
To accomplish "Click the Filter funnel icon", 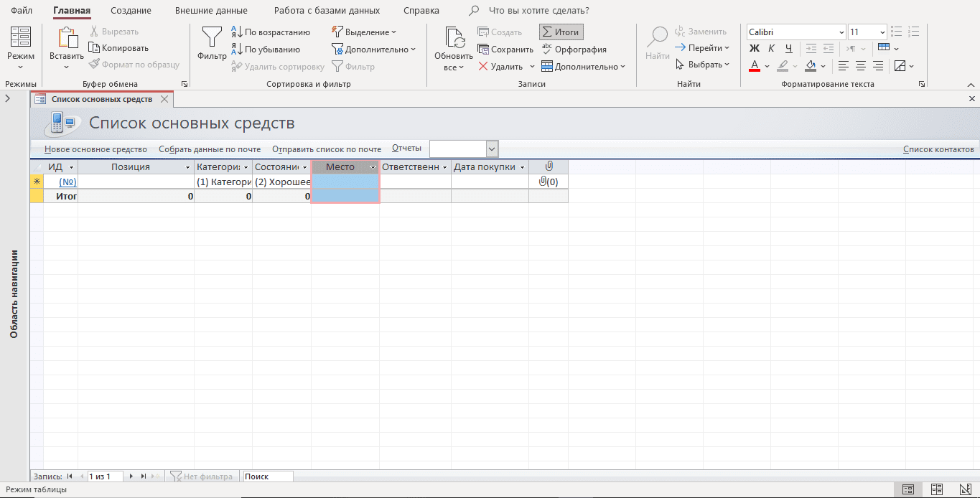I will point(212,37).
